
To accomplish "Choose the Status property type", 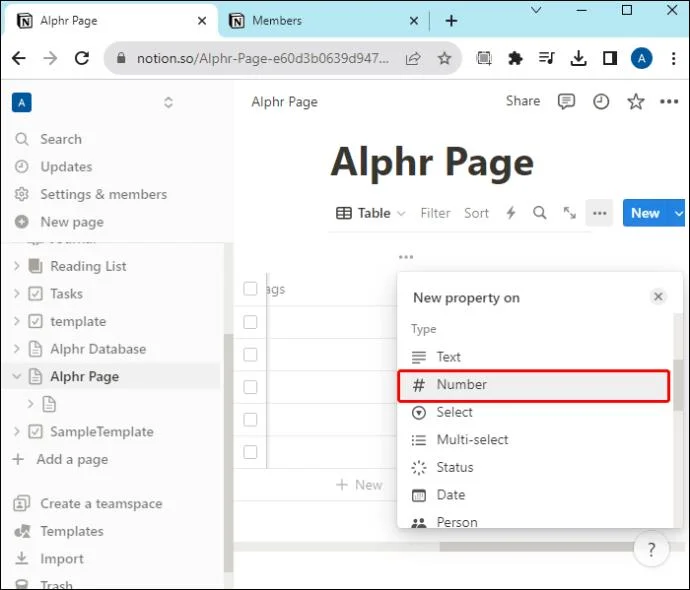I will [x=534, y=467].
